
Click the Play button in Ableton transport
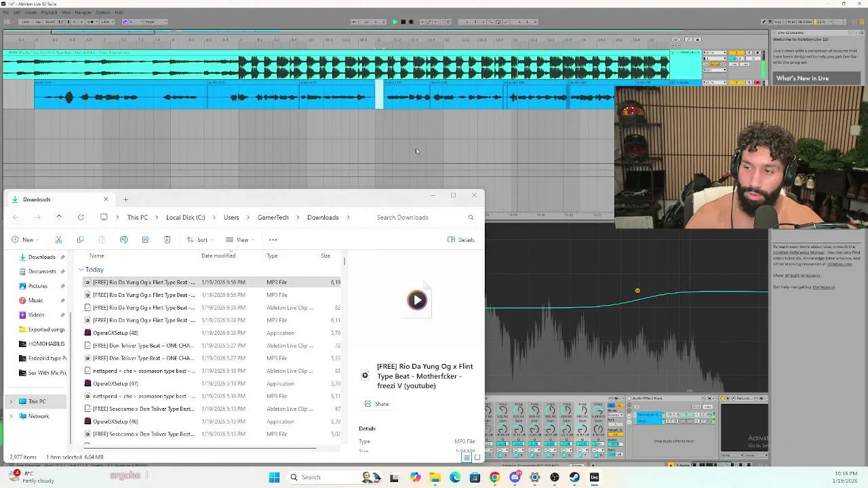coord(395,22)
